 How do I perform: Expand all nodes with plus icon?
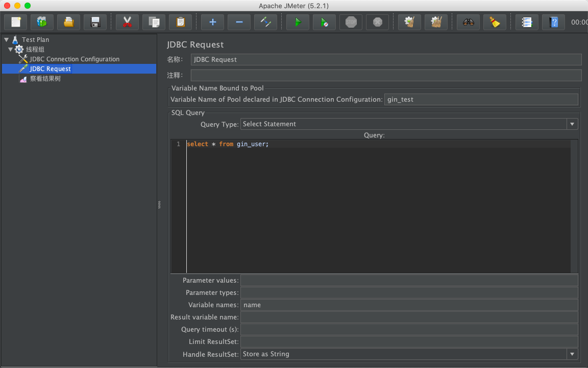click(x=213, y=22)
